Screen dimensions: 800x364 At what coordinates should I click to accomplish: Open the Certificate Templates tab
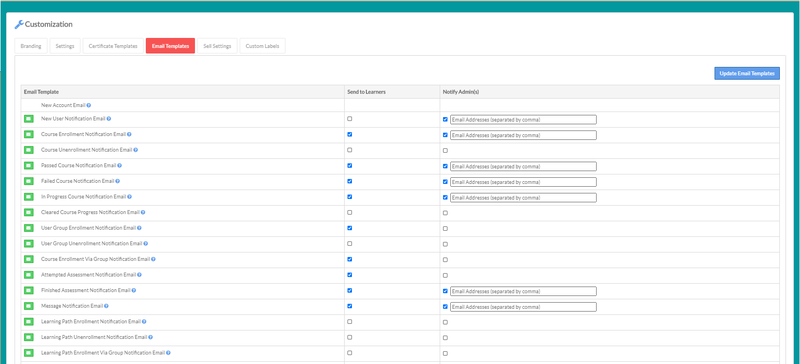tap(113, 46)
